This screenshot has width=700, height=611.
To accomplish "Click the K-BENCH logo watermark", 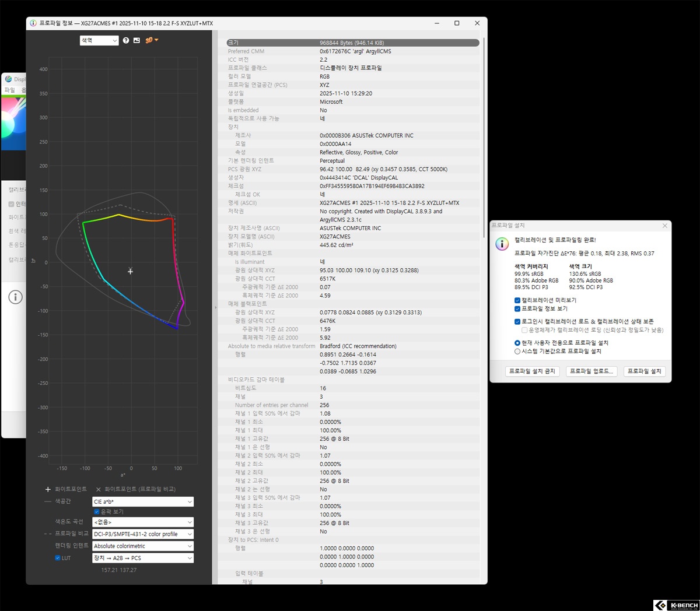I will (675, 605).
